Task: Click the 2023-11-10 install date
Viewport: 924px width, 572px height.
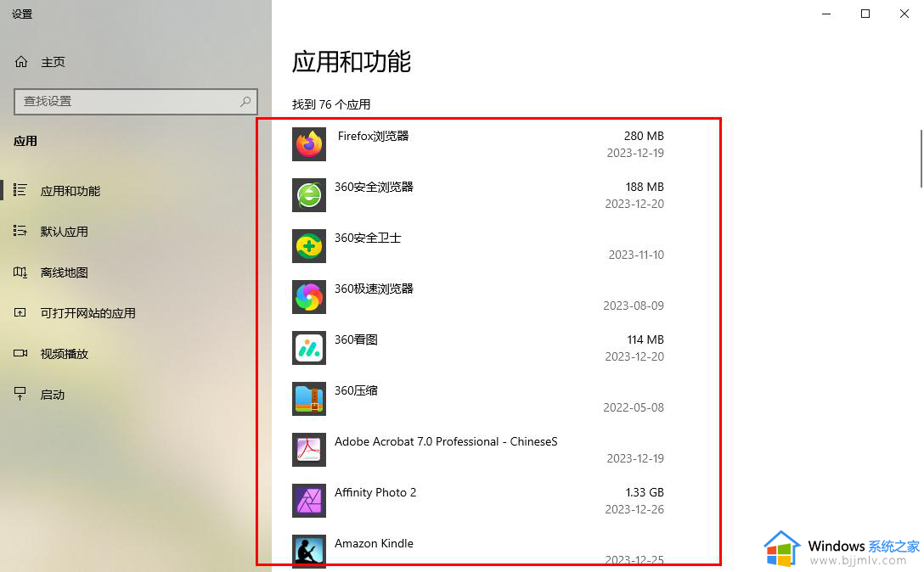Action: click(x=636, y=255)
